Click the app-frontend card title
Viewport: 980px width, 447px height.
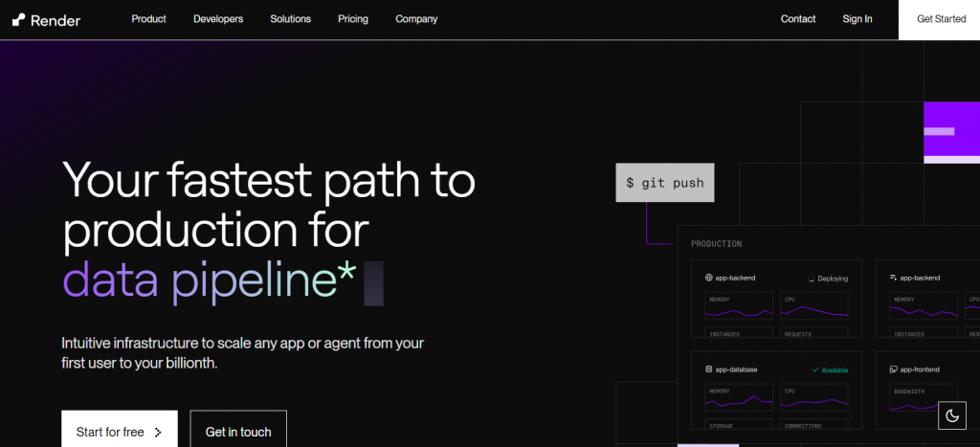point(920,369)
